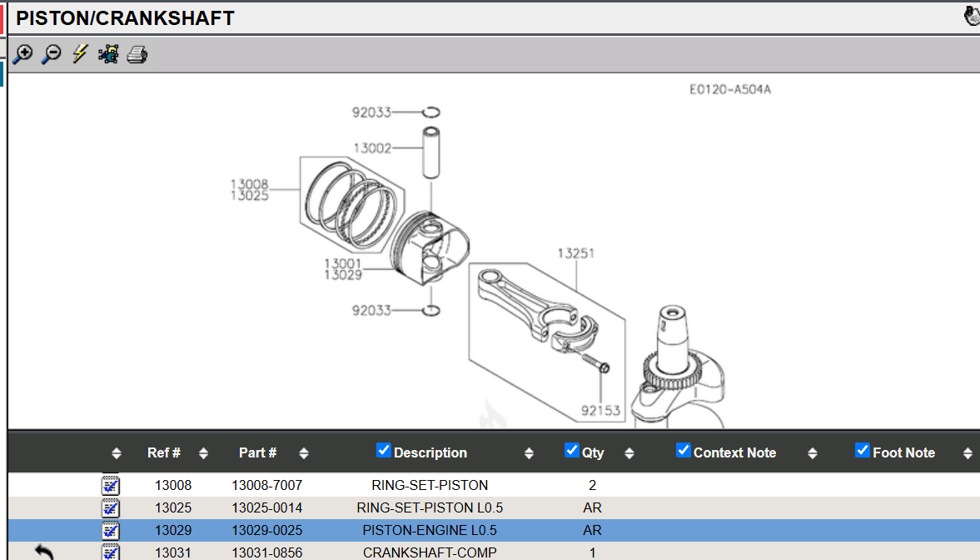Click the icon in the top-right corner
The height and width of the screenshot is (560, 980).
971,14
